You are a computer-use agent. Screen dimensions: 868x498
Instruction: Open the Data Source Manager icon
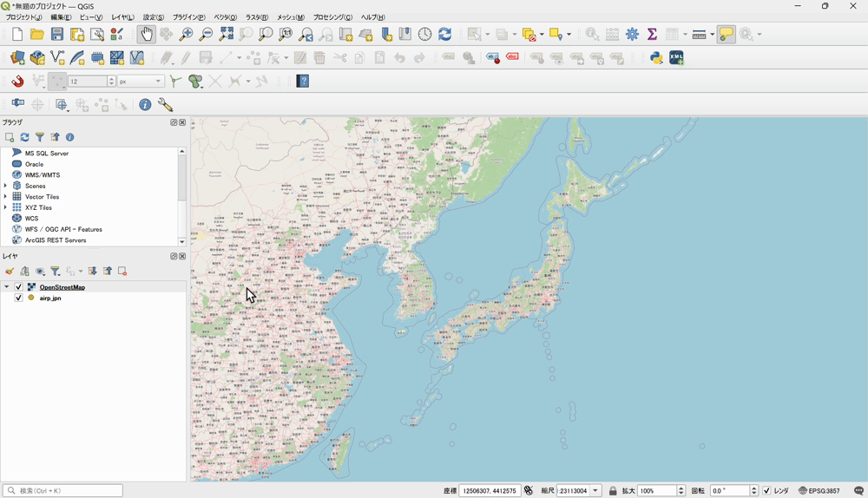click(x=17, y=57)
